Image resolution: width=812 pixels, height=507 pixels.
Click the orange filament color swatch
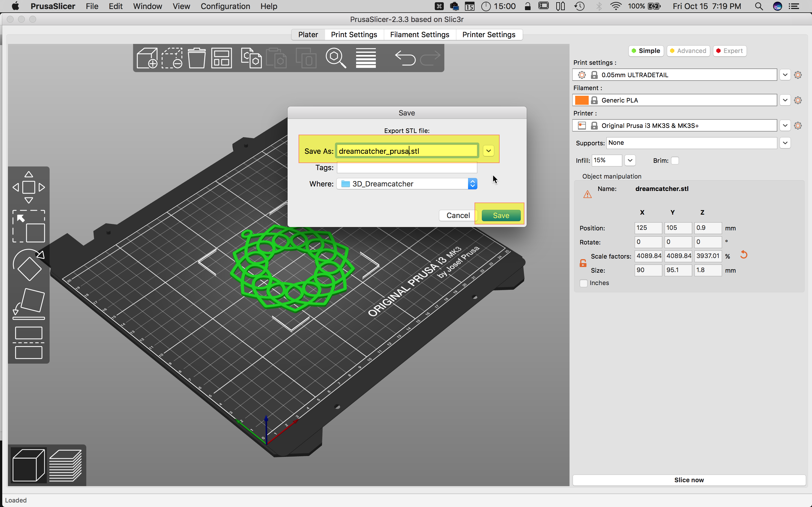pos(581,100)
